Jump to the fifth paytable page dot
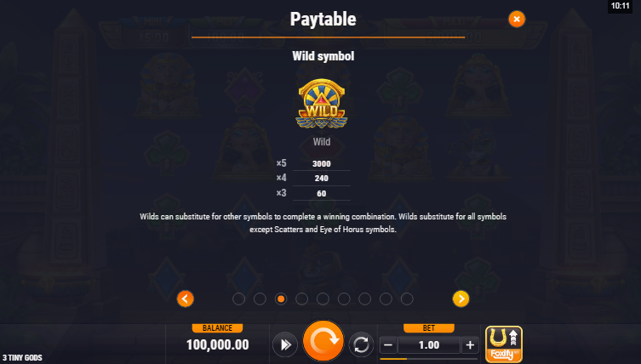 323,299
